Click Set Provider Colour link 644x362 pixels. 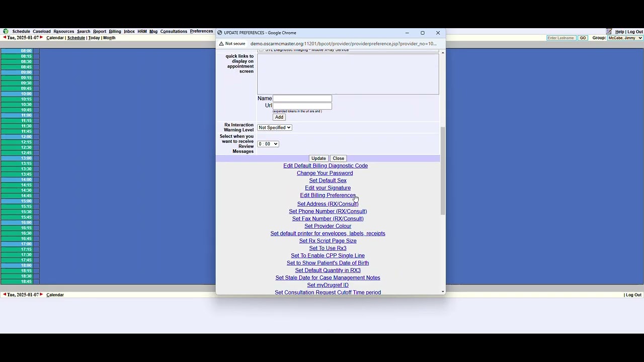(x=328, y=226)
